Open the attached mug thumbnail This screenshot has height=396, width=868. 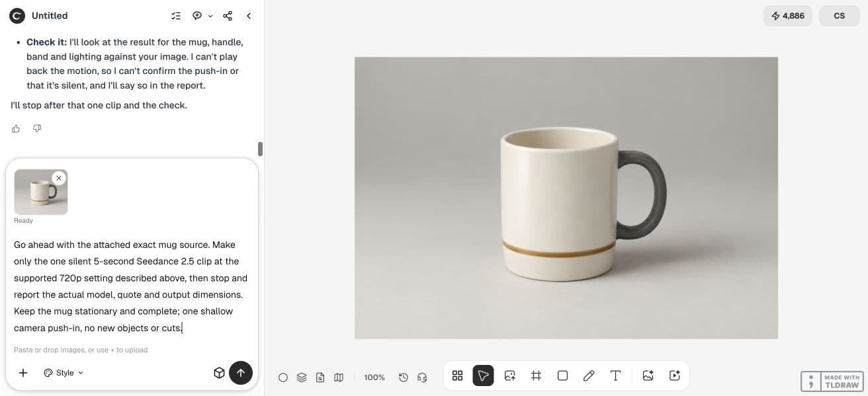coord(40,192)
